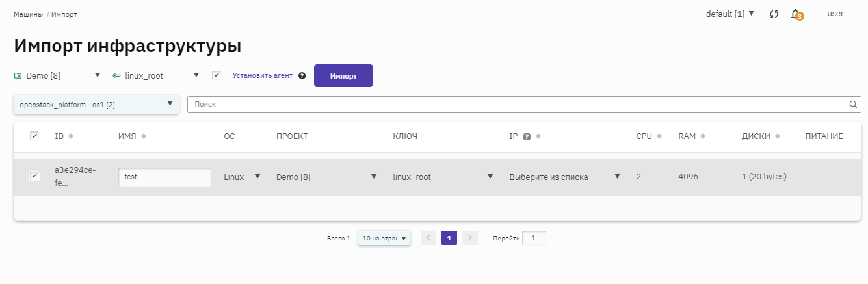Uncheck the row checkbox for a3e294ce machine

[x=34, y=176]
